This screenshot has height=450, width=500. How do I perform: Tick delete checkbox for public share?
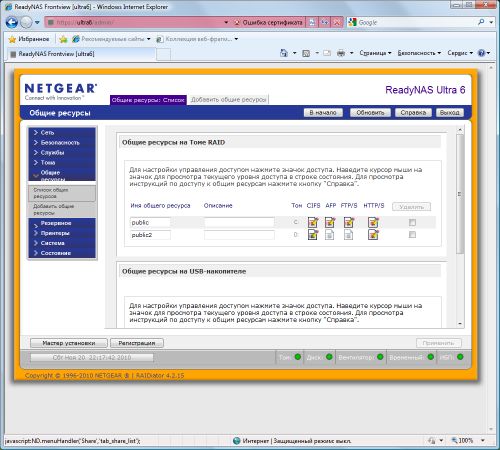tap(412, 222)
